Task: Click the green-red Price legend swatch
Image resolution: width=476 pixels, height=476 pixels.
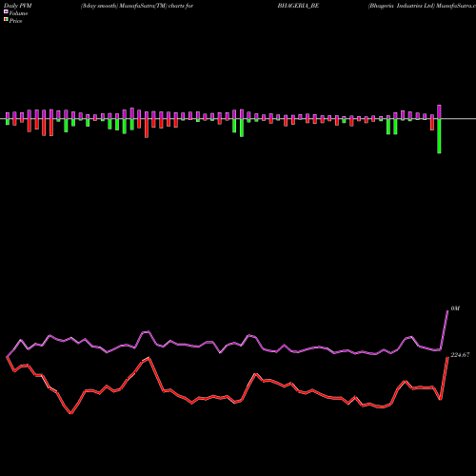Action: pyautogui.click(x=6, y=20)
